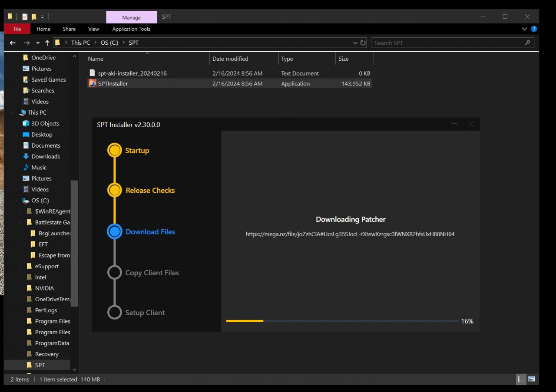Select Downloads in navigation pane
This screenshot has width=556, height=392.
point(46,156)
